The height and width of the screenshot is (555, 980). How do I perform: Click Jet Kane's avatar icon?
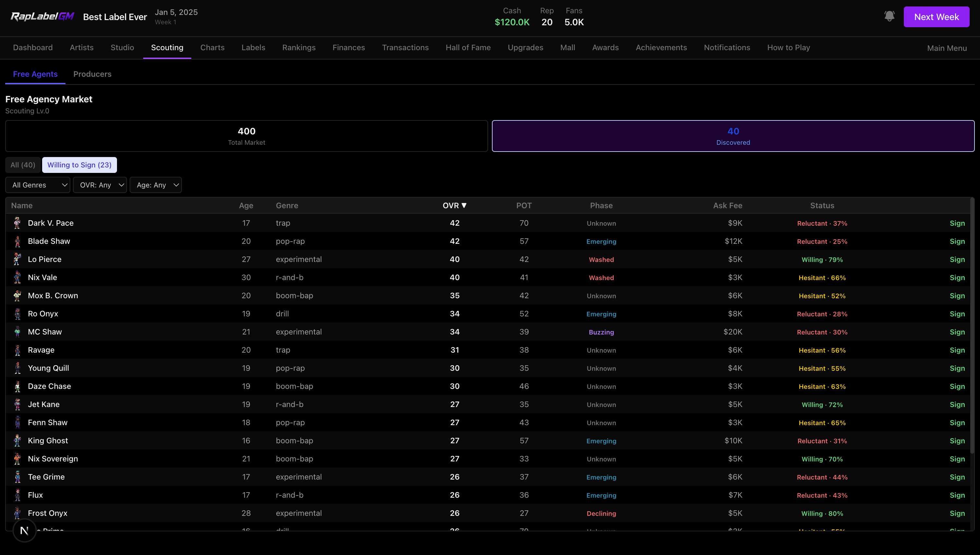pyautogui.click(x=17, y=404)
